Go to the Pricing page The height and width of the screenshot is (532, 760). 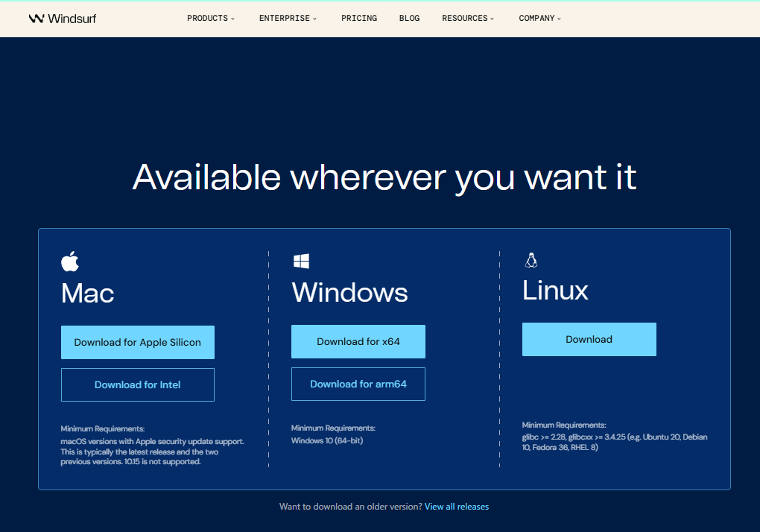(359, 19)
